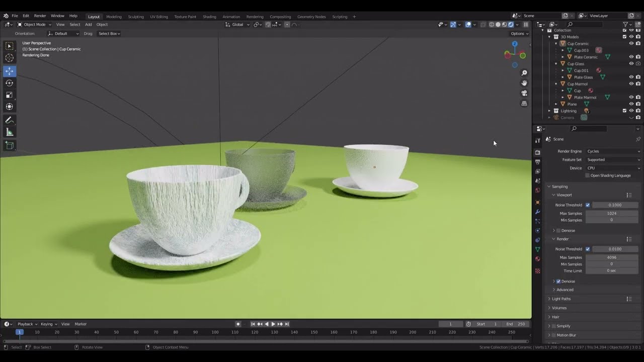This screenshot has height=362, width=644.
Task: Open the Feature Set dropdown (Supported)
Action: pos(614,160)
